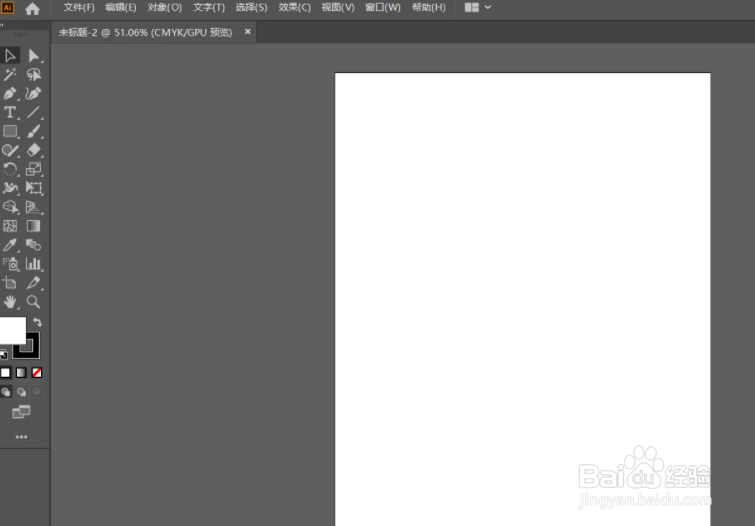The image size is (755, 526).
Task: Open Edit Toolbar three-dots button
Action: click(21, 437)
